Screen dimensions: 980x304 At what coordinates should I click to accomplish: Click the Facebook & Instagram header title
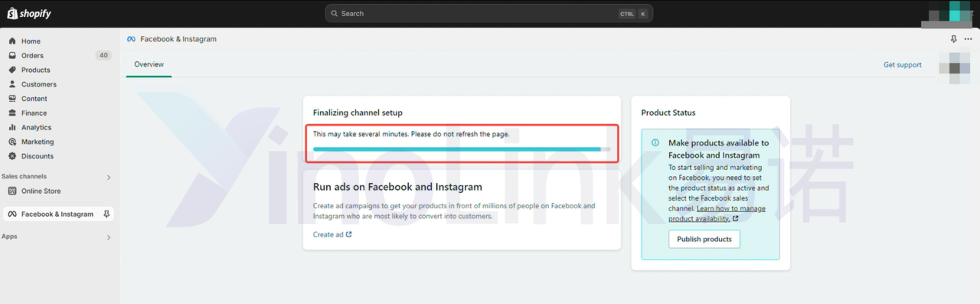[178, 39]
